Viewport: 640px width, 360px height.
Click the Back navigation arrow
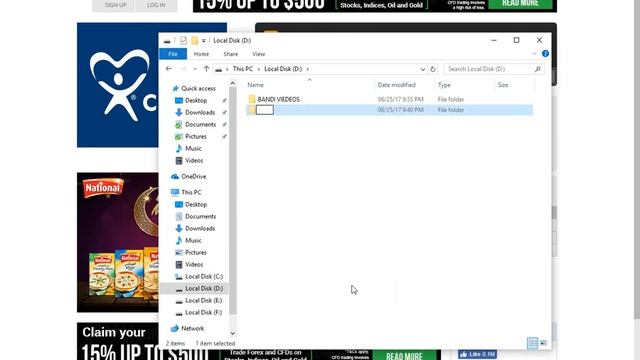(169, 69)
